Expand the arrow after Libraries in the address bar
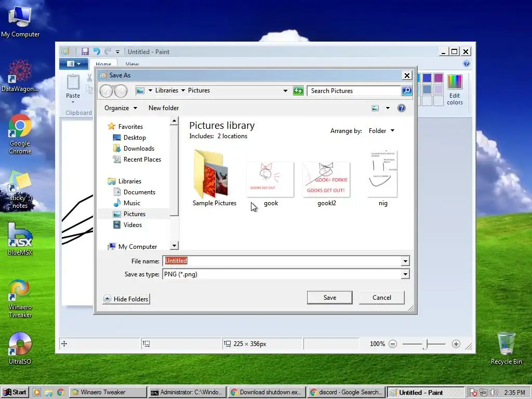 183,90
